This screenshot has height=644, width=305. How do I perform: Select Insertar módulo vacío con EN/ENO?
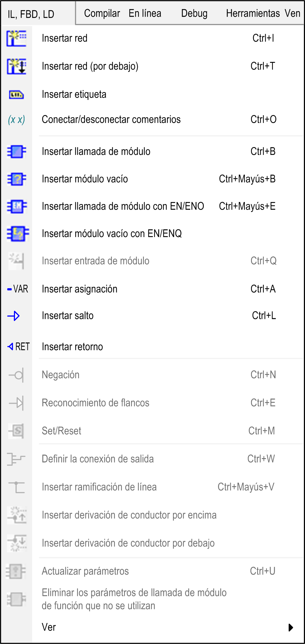pos(112,234)
